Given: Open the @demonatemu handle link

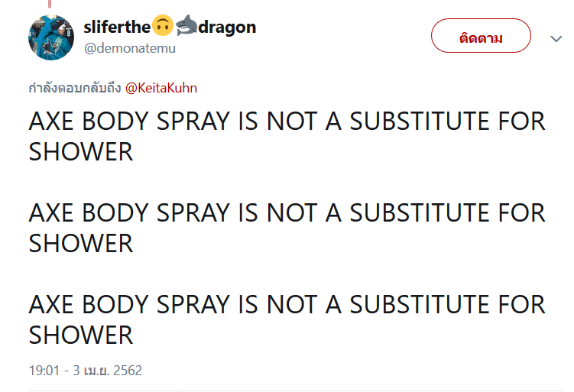Looking at the screenshot, I should 130,48.
